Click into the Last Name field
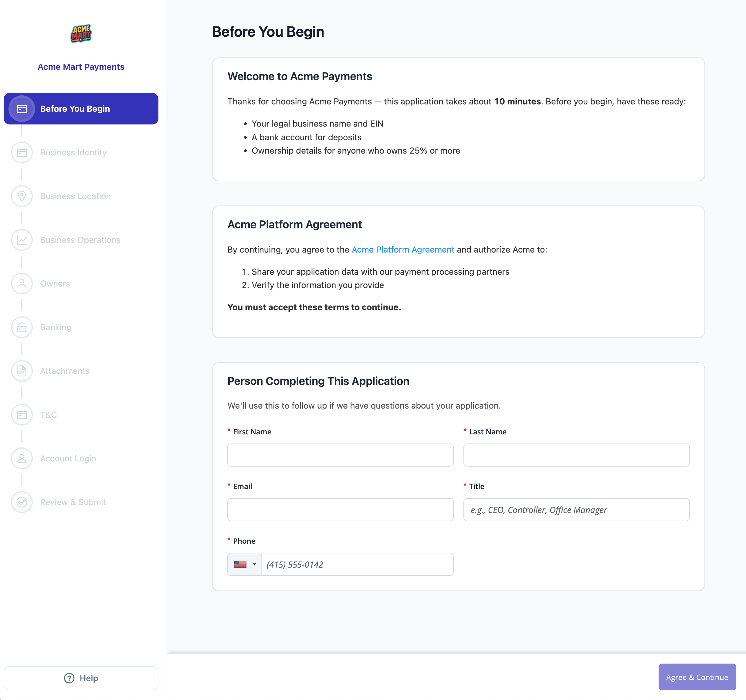 pos(576,455)
